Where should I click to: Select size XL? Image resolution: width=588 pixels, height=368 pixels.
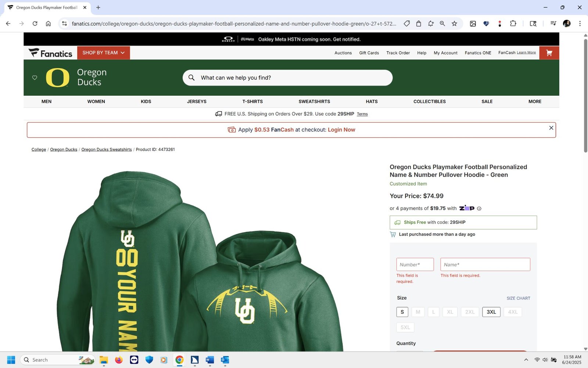click(x=450, y=312)
